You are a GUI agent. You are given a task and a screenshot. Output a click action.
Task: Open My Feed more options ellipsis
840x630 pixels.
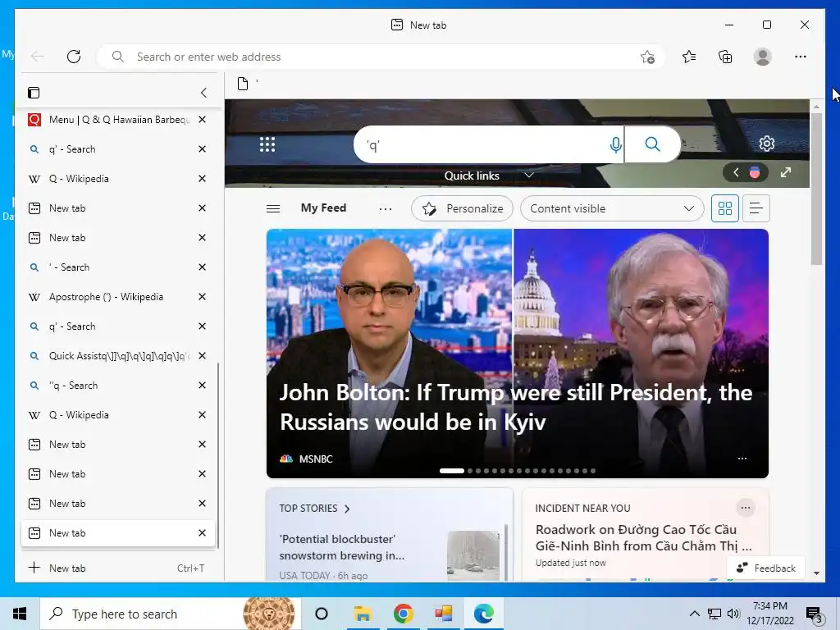(x=386, y=209)
